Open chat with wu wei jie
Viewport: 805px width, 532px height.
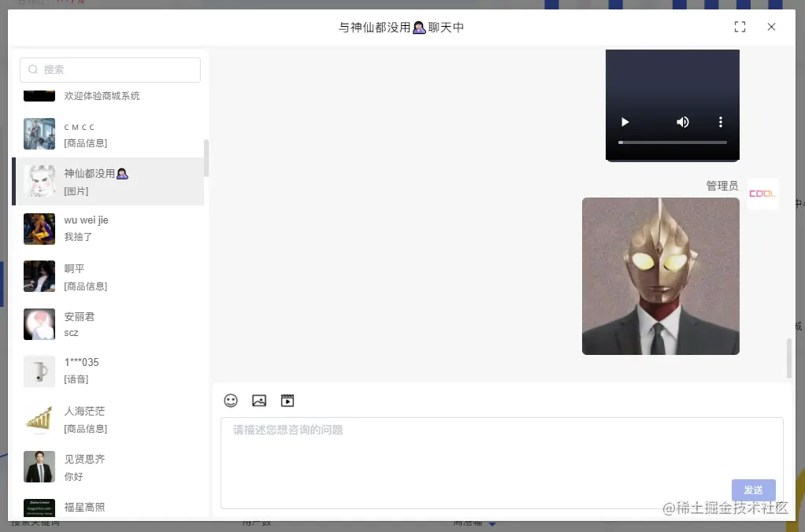tap(109, 228)
